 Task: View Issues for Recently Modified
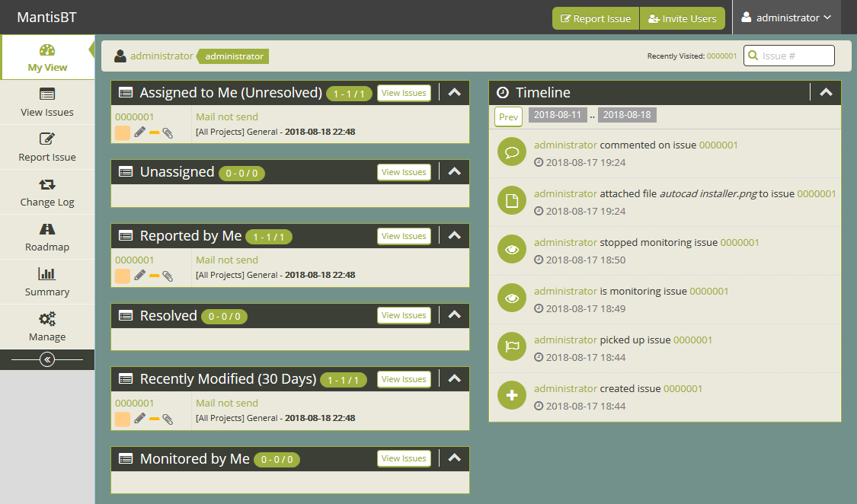tap(404, 379)
